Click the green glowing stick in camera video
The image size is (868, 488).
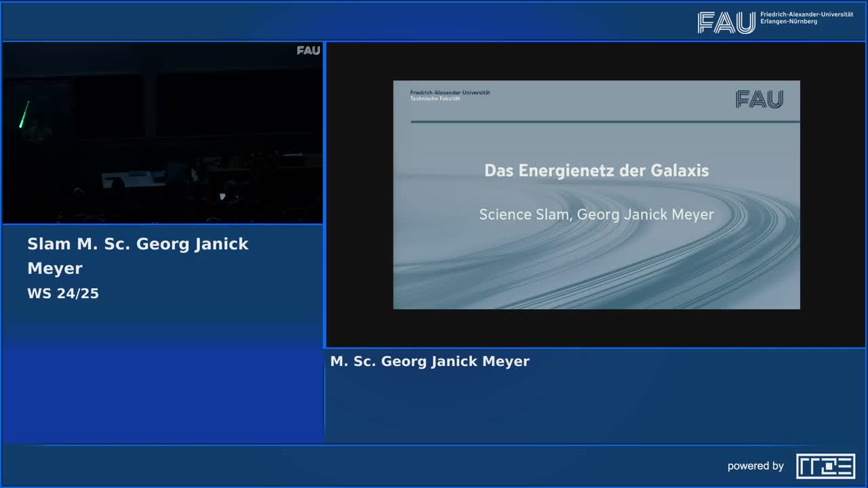(x=24, y=115)
